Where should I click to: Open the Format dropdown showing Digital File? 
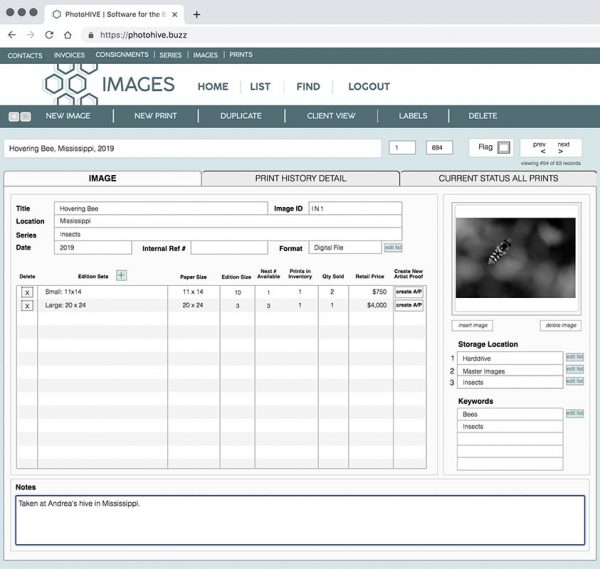tap(343, 247)
